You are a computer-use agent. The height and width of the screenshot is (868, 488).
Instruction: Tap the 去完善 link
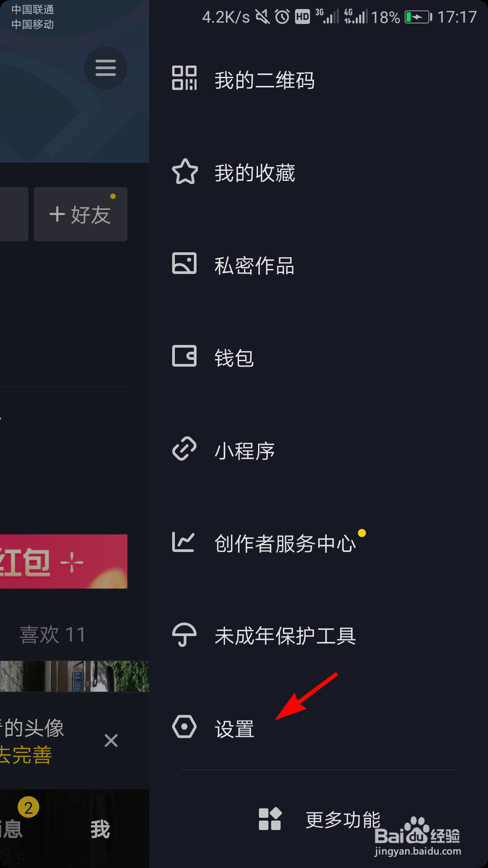(x=25, y=755)
